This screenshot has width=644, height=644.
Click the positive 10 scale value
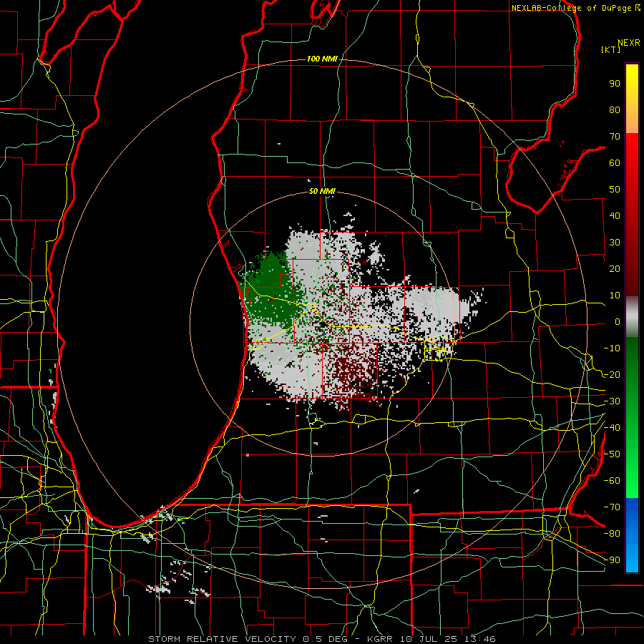(615, 296)
